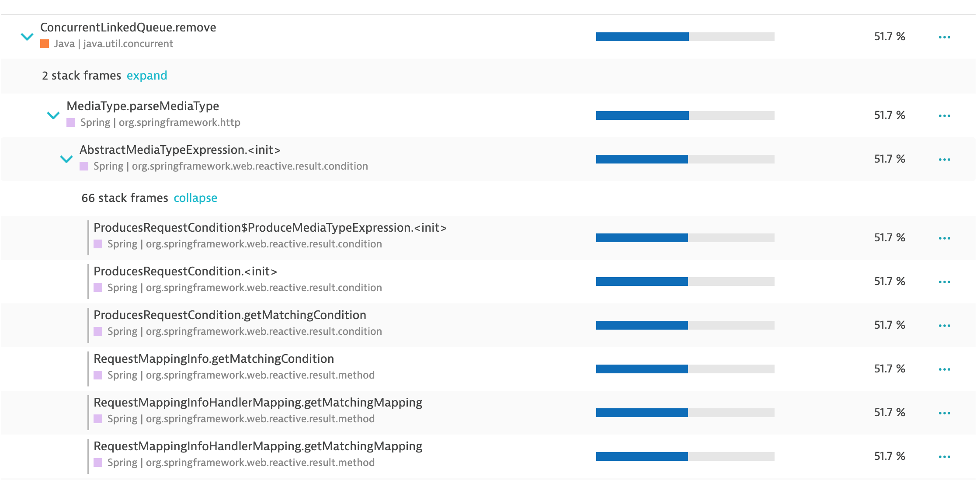Open more options for ProducesRequestCondition.<init> row
The image size is (980, 480).
coord(944,282)
